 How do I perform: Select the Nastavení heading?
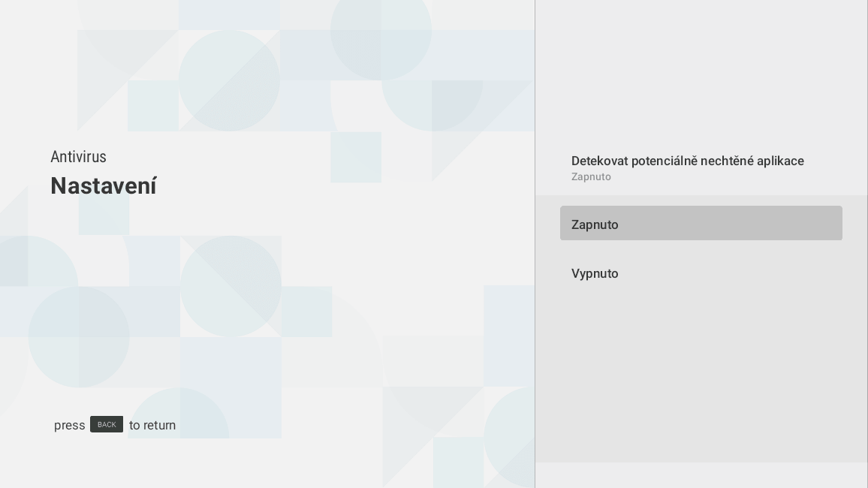104,185
